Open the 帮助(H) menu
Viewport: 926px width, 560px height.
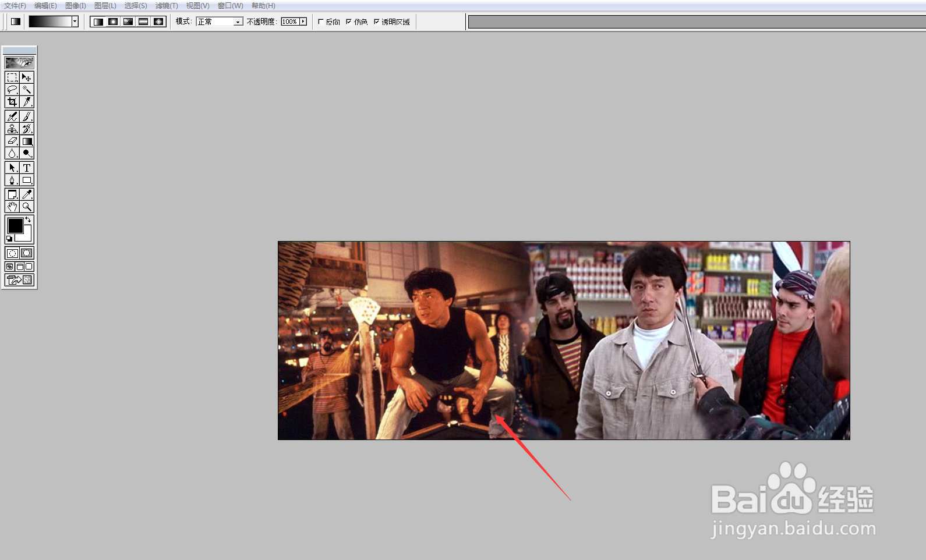click(263, 6)
